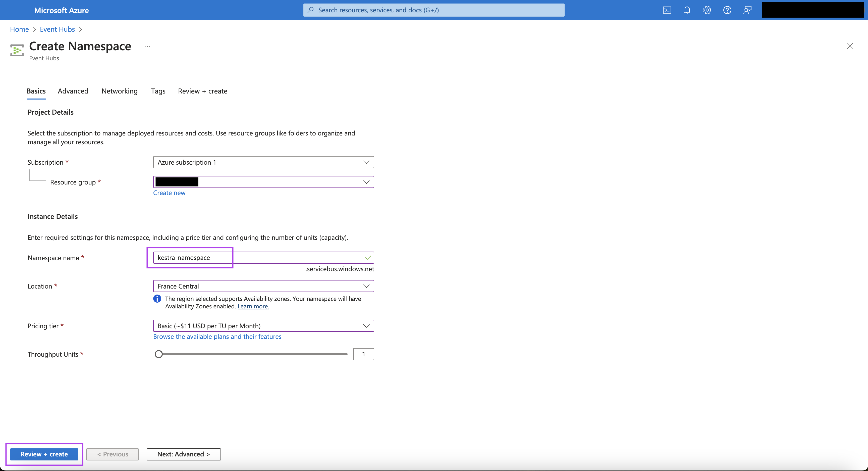Open the Azure Cloud Shell terminal
Viewport: 868px width, 471px height.
(667, 10)
